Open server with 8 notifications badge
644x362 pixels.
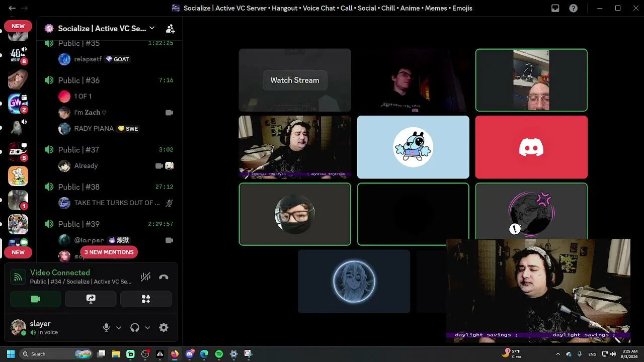[x=18, y=55]
